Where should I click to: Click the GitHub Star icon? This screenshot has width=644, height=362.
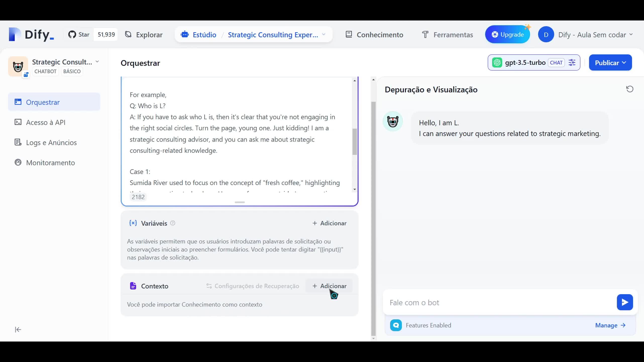coord(72,34)
